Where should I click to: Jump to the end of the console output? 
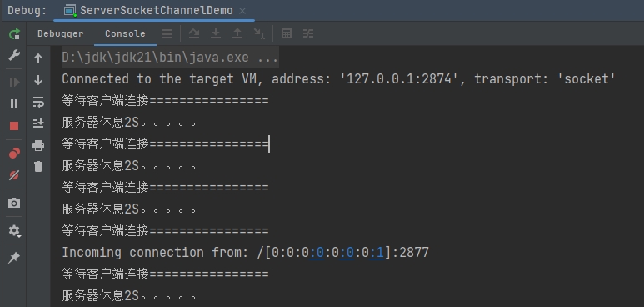coord(38,123)
